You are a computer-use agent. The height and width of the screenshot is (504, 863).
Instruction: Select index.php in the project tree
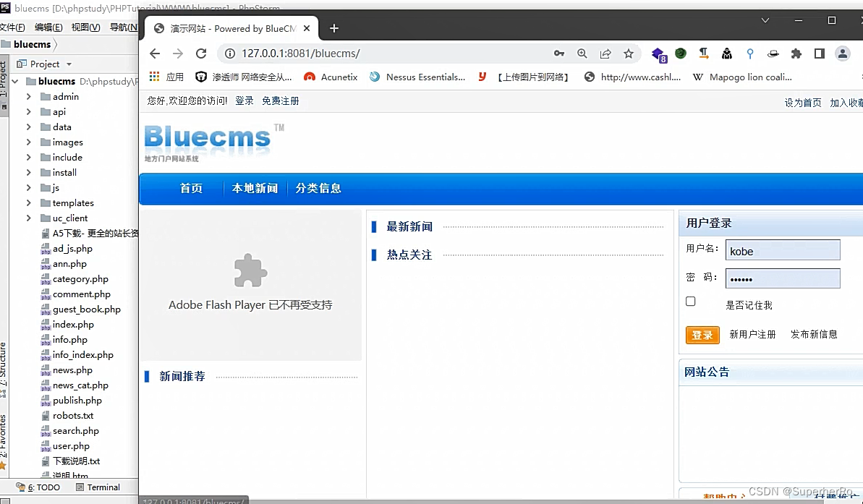[x=73, y=325]
